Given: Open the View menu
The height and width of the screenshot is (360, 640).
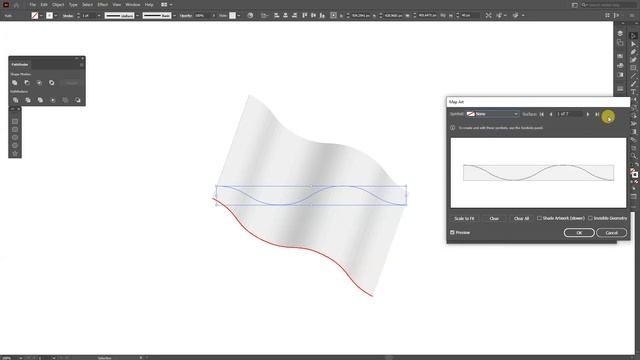Looking at the screenshot, I should click(x=117, y=4).
